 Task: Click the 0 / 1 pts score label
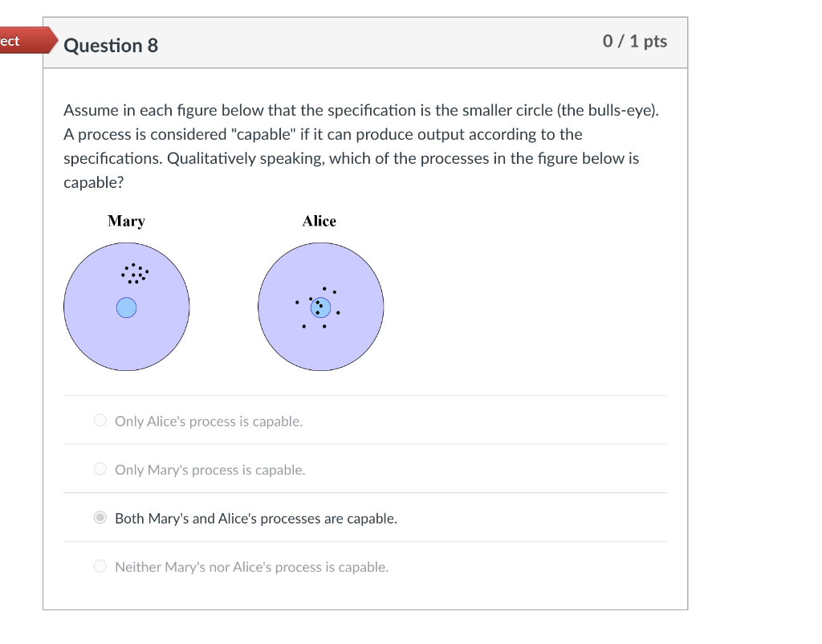[x=634, y=41]
